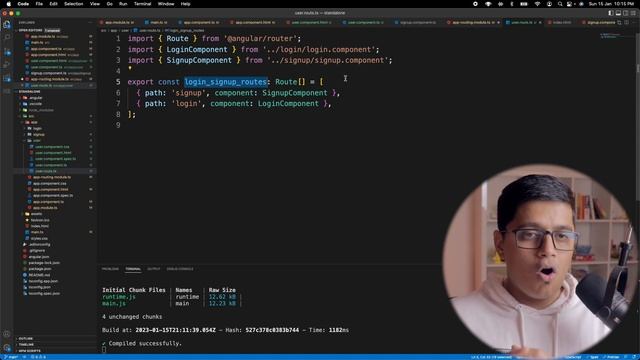640x360 pixels.
Task: Click the Spotlight search icon in menu bar
Action: [x=560, y=4]
